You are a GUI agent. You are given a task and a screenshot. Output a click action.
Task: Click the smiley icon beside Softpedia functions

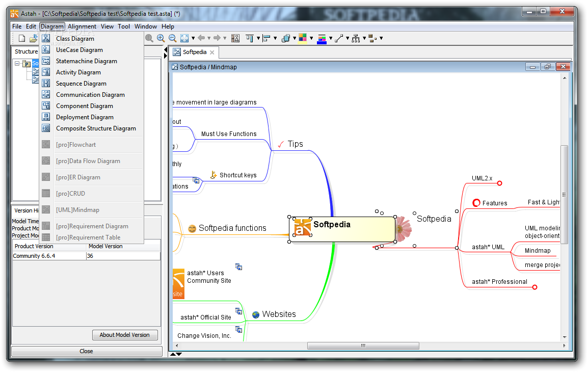[192, 228]
